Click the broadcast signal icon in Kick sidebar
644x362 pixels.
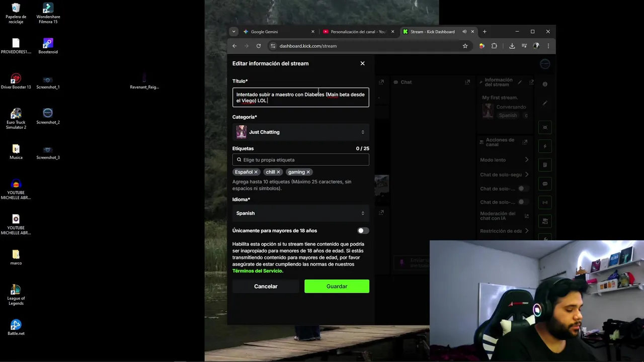tap(545, 203)
